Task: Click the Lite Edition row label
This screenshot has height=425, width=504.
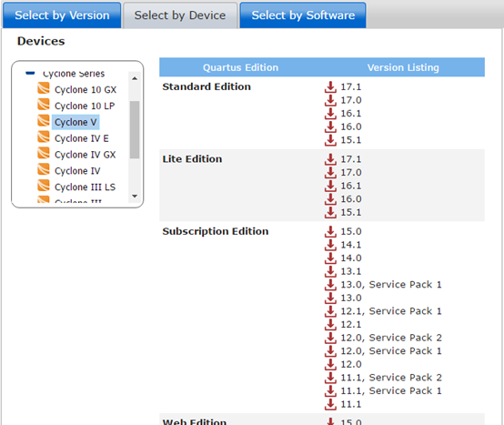Action: point(192,159)
